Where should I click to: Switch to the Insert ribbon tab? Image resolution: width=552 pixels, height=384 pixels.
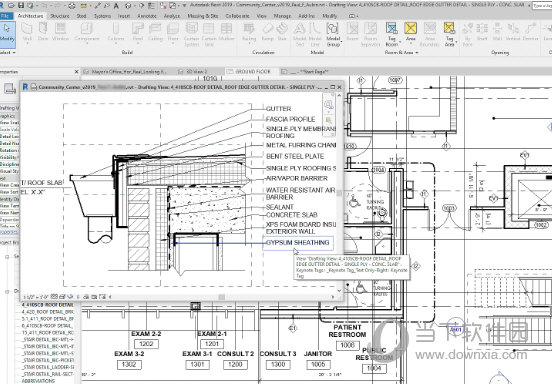(124, 16)
